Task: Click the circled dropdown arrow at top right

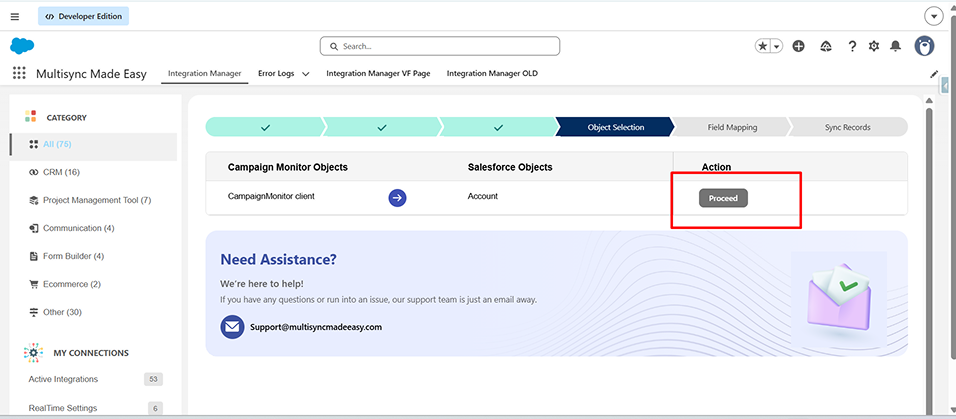Action: click(933, 16)
